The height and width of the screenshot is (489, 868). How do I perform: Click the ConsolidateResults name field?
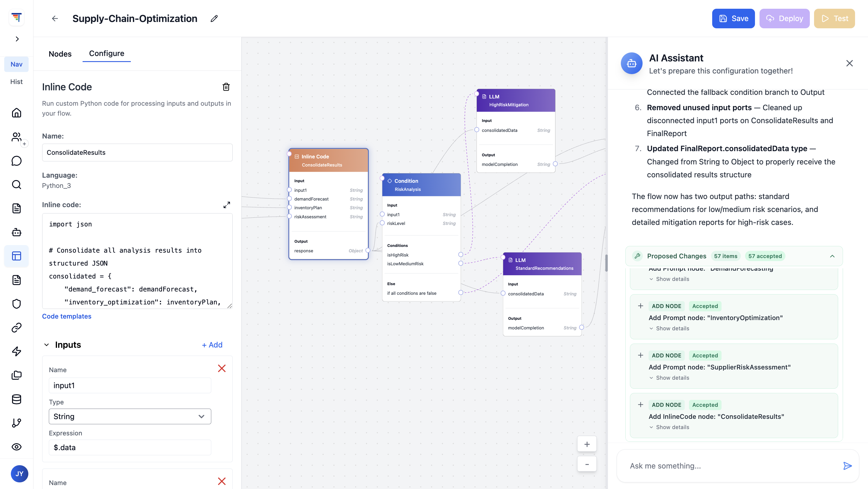(137, 152)
